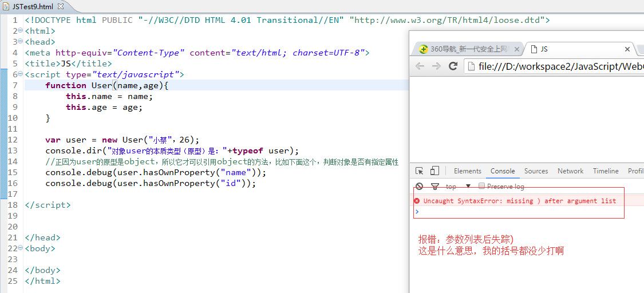Close the JSTest9.html editor tab
The image size is (644, 293).
[61, 6]
